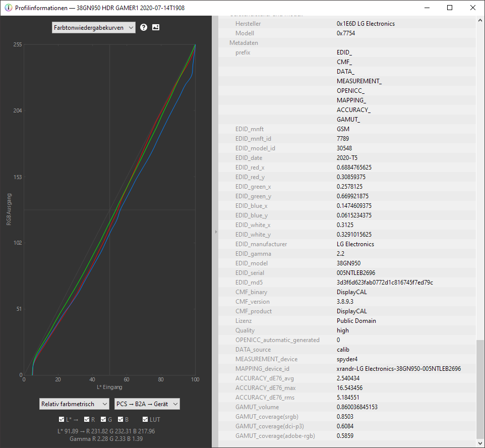Click the value 0x1E6D LG Electronics
Viewport: 485px width, 448px height.
(x=366, y=24)
